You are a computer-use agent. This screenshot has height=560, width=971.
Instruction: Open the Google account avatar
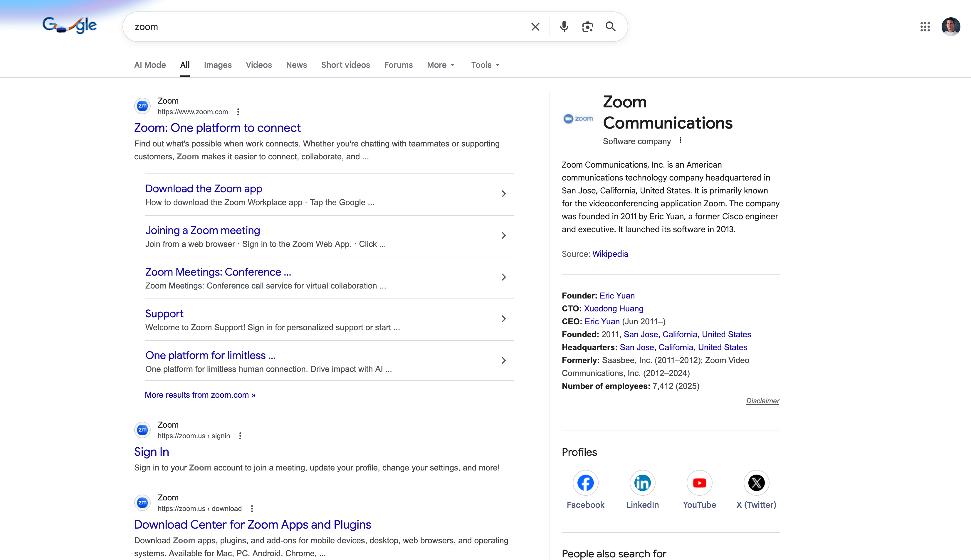pyautogui.click(x=950, y=26)
